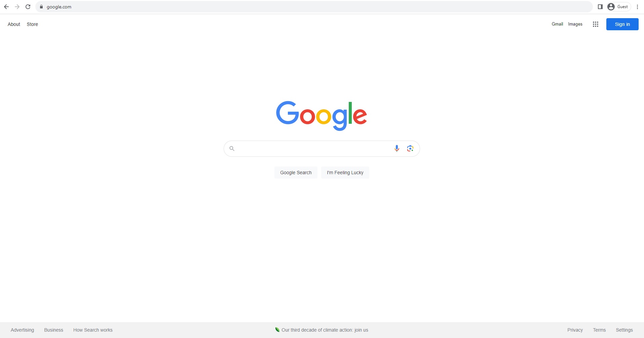Click the magnifier icon in search box
The width and height of the screenshot is (644, 338).
[x=232, y=148]
